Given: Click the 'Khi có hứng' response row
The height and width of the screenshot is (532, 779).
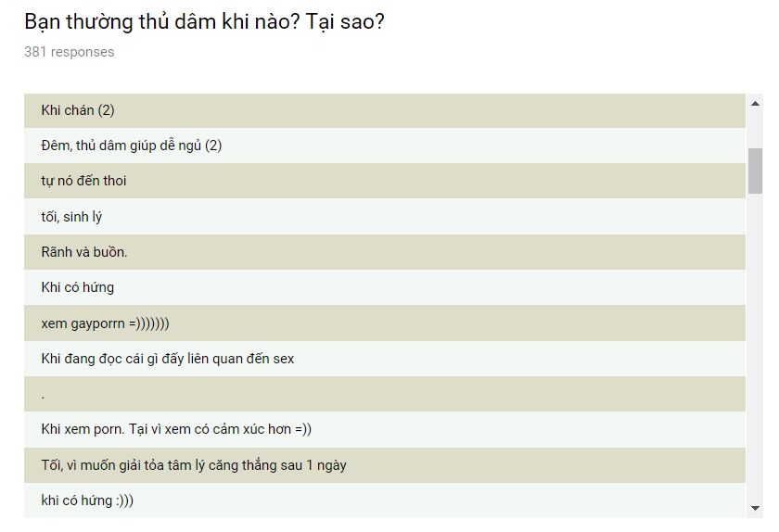Looking at the screenshot, I should point(385,287).
